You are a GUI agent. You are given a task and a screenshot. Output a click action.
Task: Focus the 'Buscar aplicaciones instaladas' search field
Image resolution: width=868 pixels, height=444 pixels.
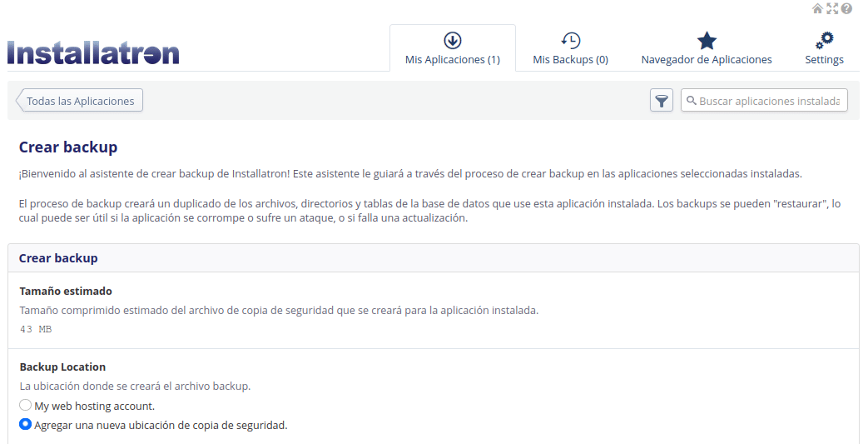point(771,101)
